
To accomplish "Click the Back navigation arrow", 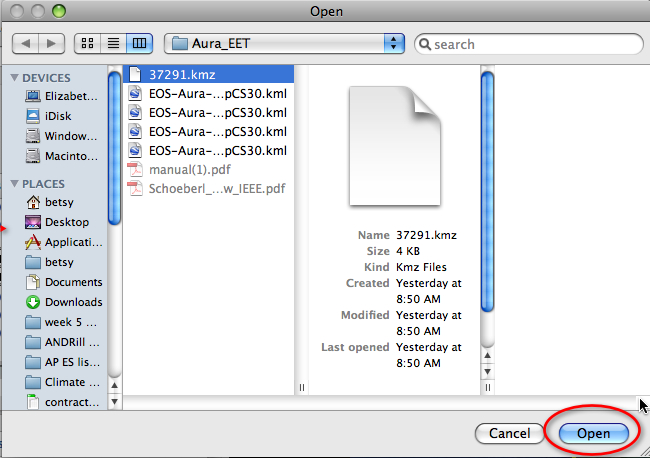I will [26, 44].
